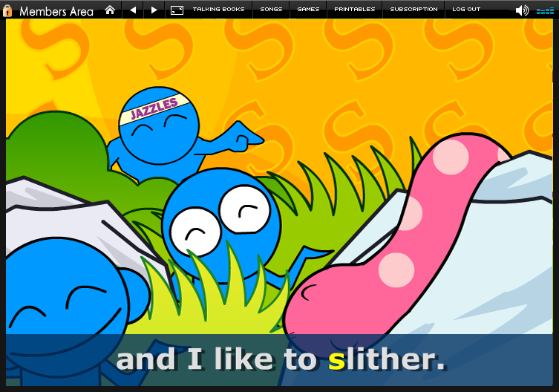Screen dimensions: 559x392
Task: Click Log Out
Action: click(x=466, y=10)
